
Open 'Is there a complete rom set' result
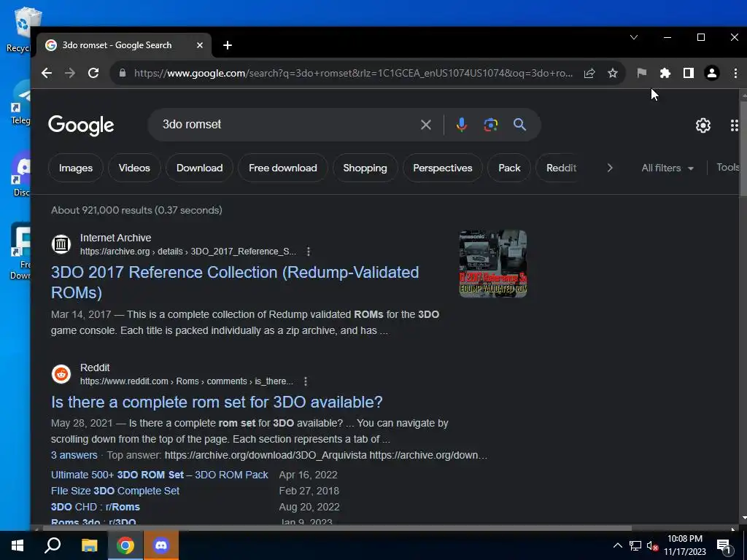217,402
